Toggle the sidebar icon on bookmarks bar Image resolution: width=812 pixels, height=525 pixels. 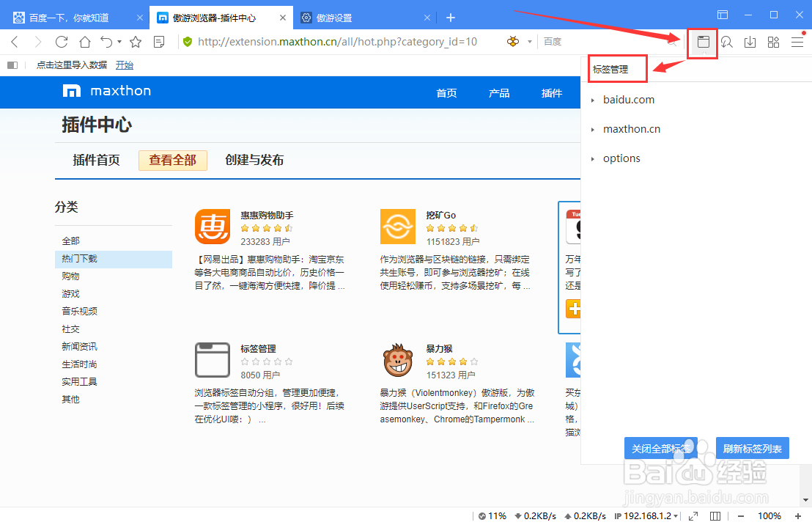click(12, 65)
